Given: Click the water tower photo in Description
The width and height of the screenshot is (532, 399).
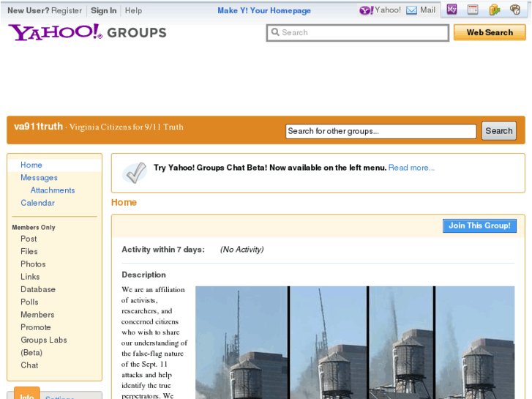Looking at the screenshot, I should 355,343.
